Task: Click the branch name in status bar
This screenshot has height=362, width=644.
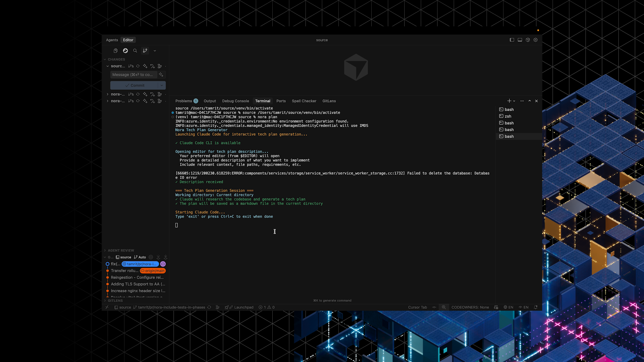Action: tap(169, 307)
